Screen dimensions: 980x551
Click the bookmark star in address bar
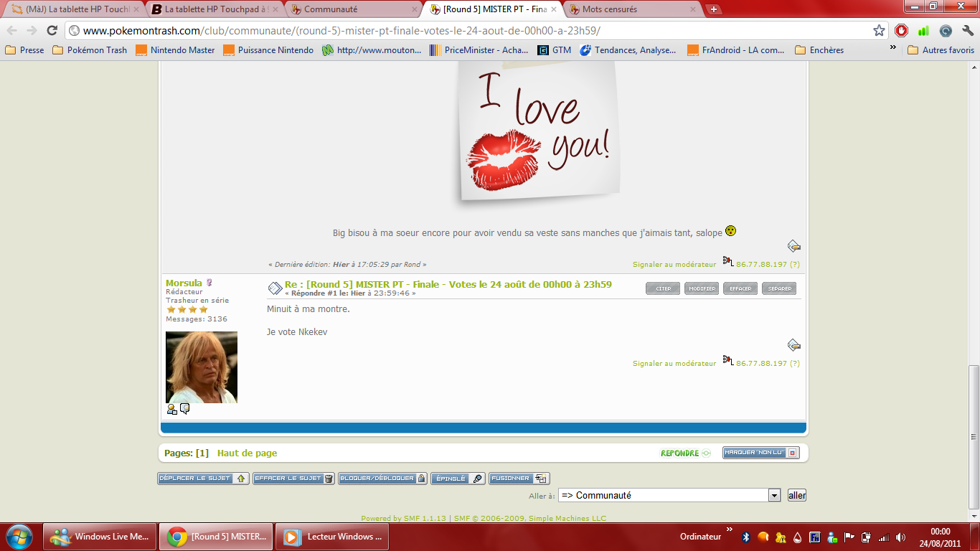point(879,31)
